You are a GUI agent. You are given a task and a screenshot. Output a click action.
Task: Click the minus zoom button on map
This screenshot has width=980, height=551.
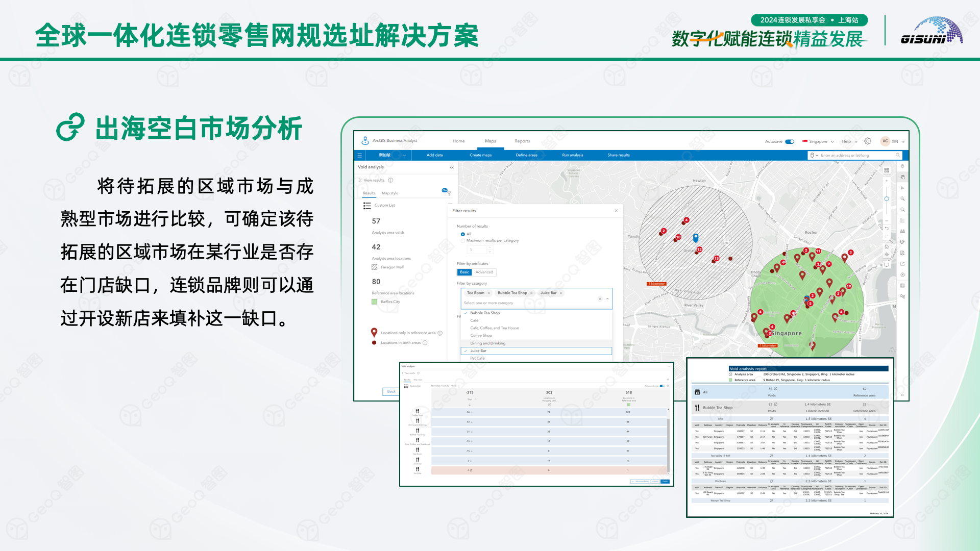[887, 220]
